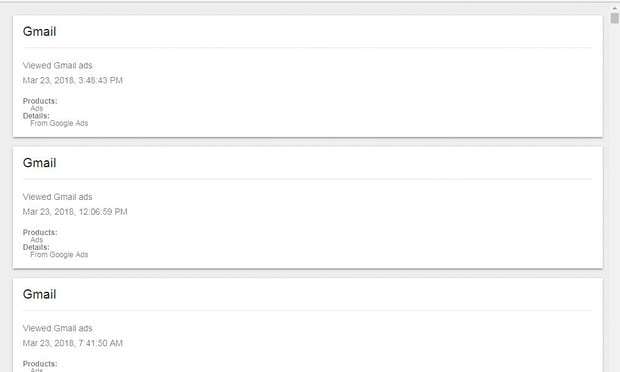The image size is (620, 372).
Task: Click the Ads product in the 12:06:59 PM card
Action: click(36, 240)
